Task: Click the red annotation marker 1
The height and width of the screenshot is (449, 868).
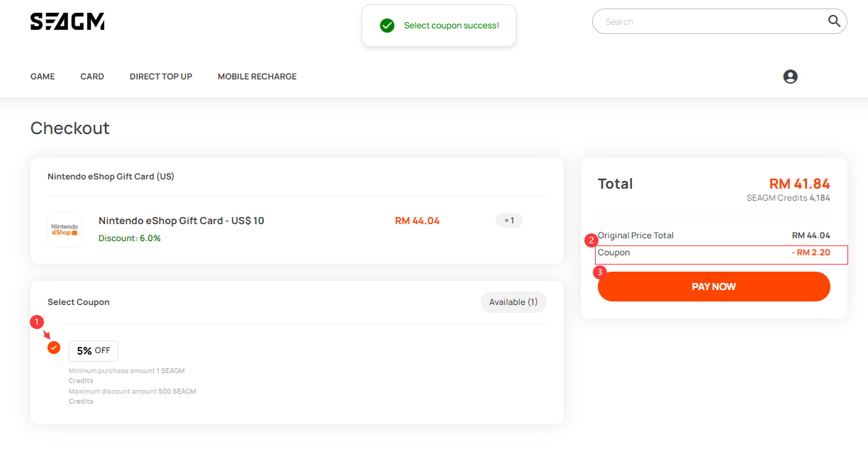Action: (x=37, y=322)
